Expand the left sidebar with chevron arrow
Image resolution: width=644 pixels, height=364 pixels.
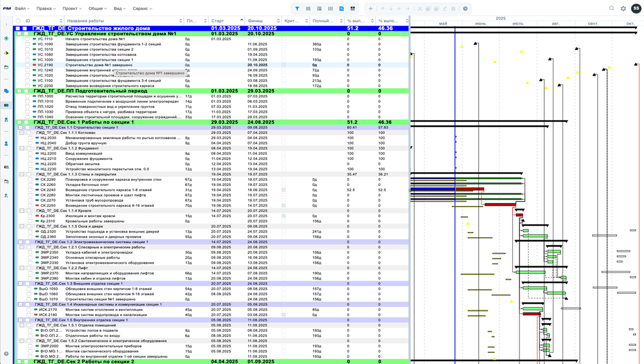click(x=6, y=24)
